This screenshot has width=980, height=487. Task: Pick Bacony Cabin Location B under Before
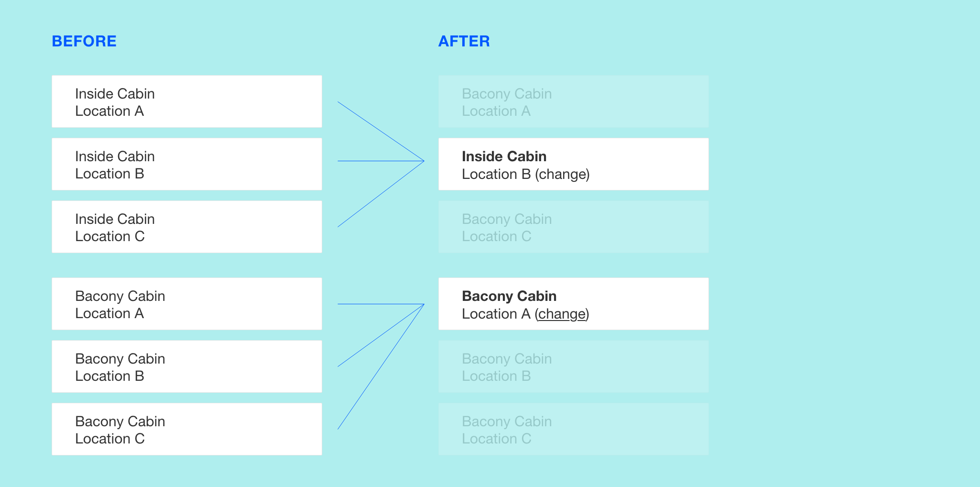[x=187, y=366]
